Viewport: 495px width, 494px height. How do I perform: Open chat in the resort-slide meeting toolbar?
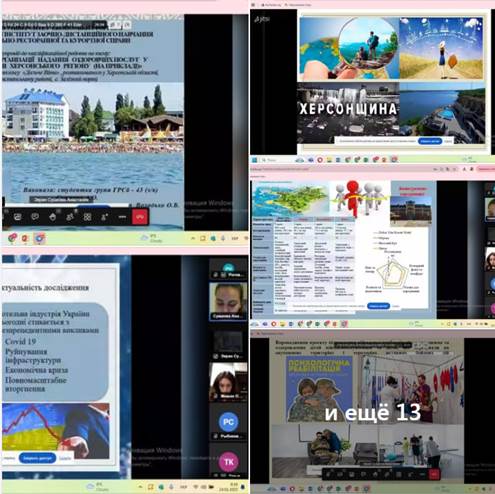point(35,217)
